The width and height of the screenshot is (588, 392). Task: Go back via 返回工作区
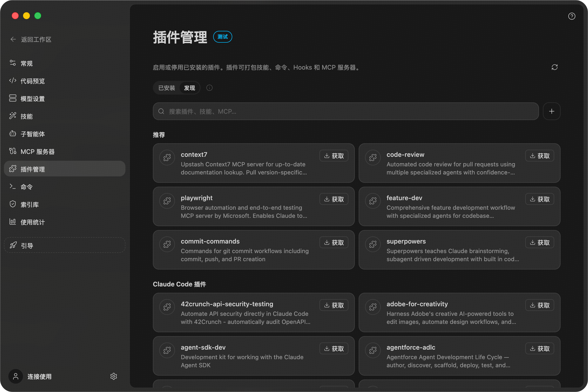[x=31, y=39]
